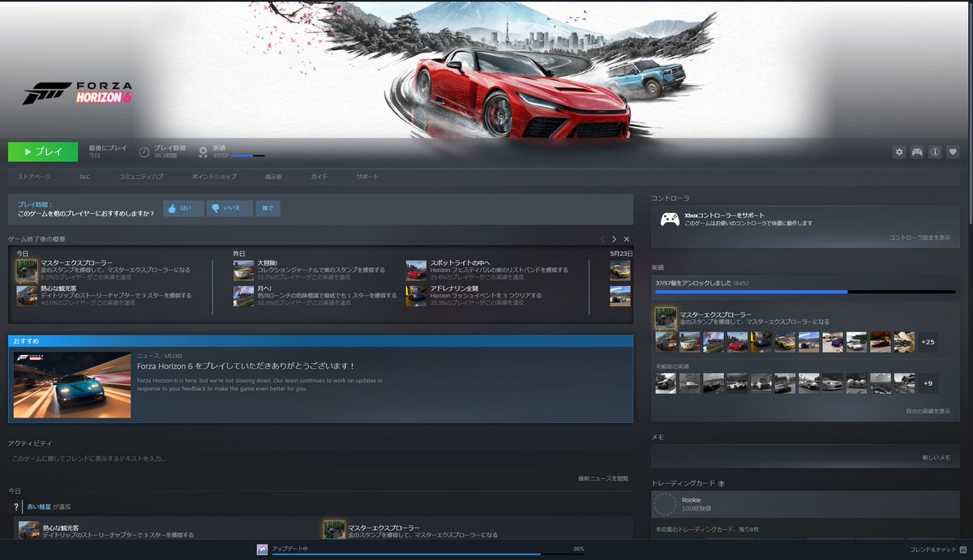Screen dimensions: 973x560
Task: Open the コミュニティハブ tab
Action: click(140, 177)
